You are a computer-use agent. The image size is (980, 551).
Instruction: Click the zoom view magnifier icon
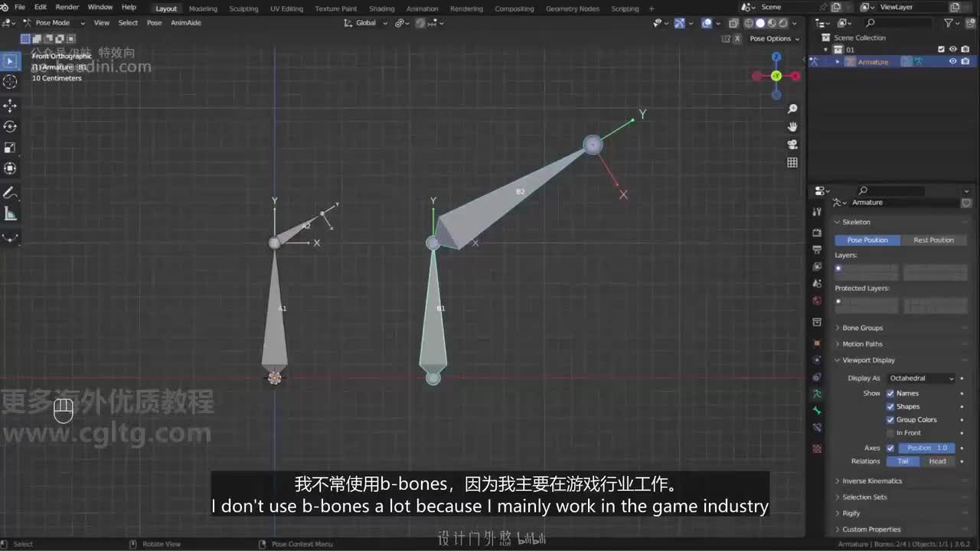click(792, 109)
